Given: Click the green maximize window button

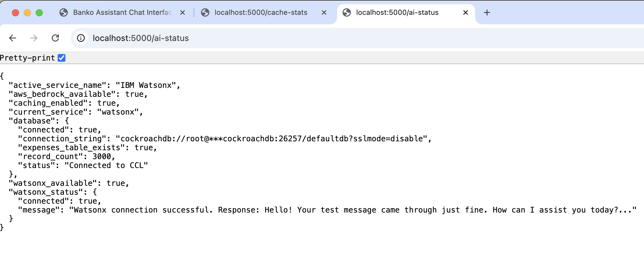Looking at the screenshot, I should 39,13.
